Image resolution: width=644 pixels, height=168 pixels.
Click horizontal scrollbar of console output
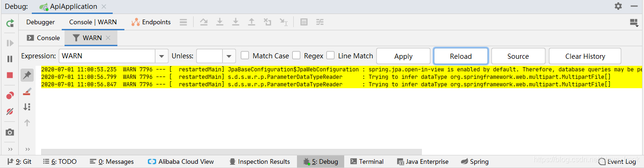232,152
